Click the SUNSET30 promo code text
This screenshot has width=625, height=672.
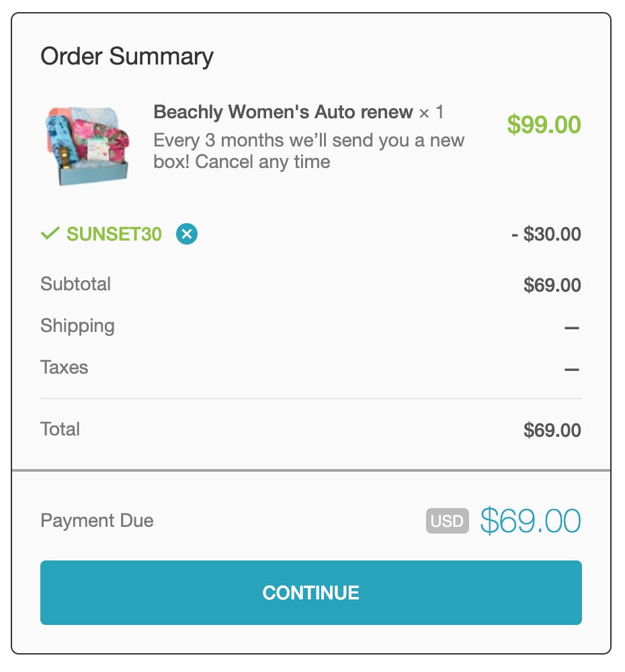click(114, 234)
